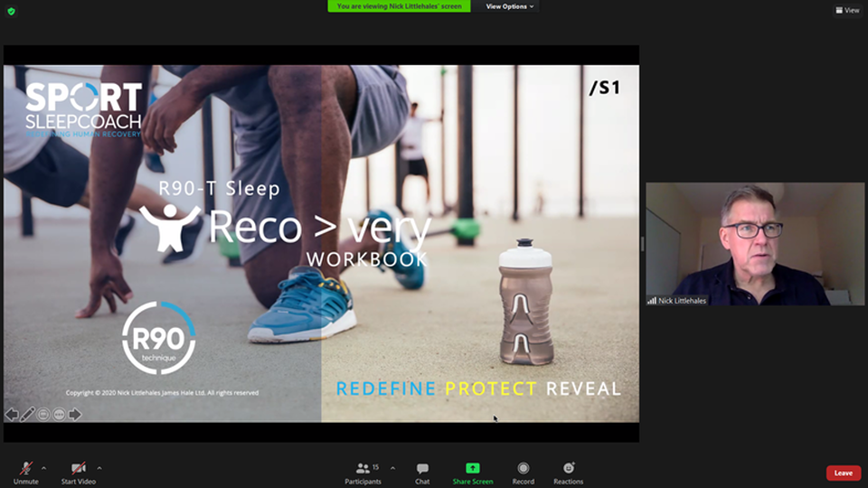The height and width of the screenshot is (488, 868).
Task: Open the View Options dropdown
Action: click(x=509, y=6)
